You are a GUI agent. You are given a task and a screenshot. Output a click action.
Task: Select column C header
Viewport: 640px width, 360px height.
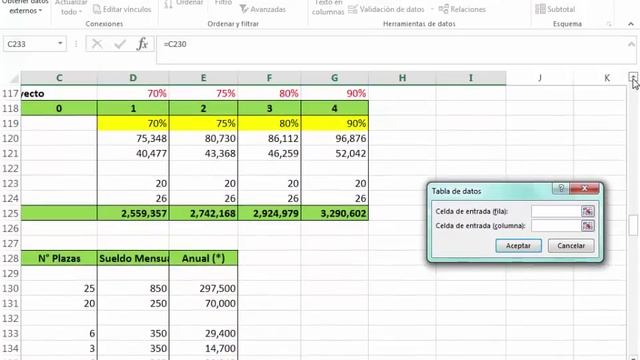59,78
